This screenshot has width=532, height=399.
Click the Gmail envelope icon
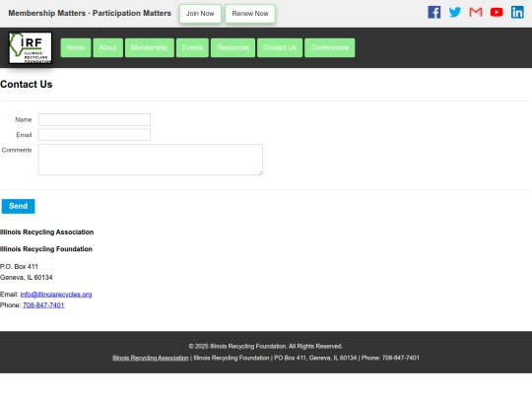(476, 12)
